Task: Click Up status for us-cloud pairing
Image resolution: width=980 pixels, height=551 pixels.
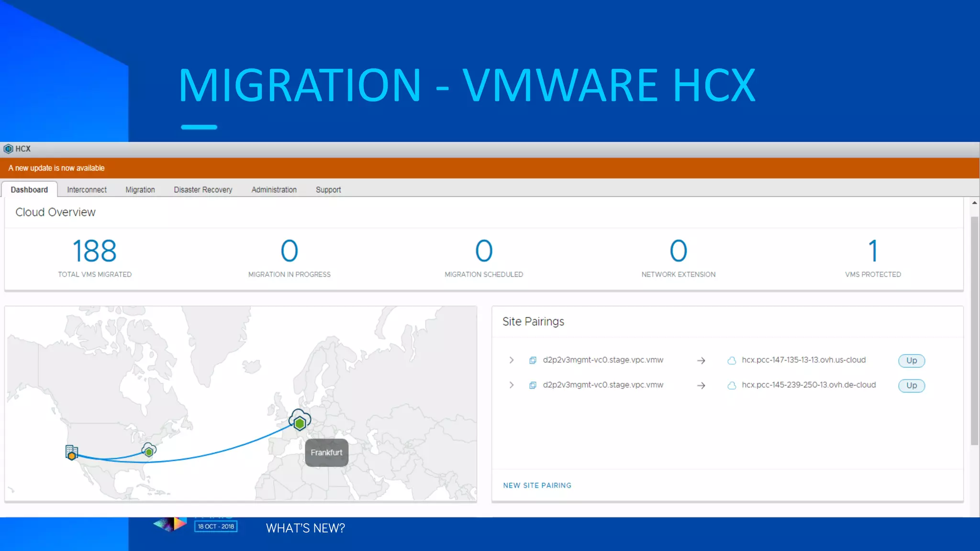Action: 912,361
